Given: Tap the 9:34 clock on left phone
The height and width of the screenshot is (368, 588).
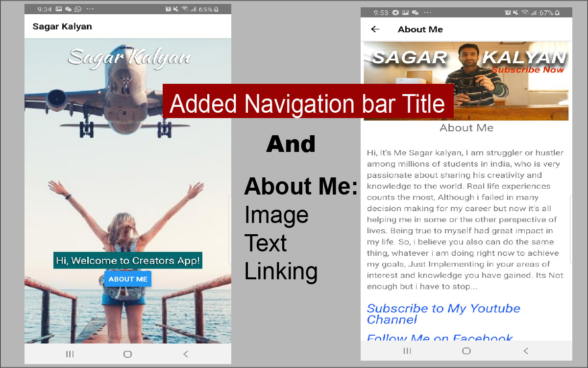Looking at the screenshot, I should (45, 9).
